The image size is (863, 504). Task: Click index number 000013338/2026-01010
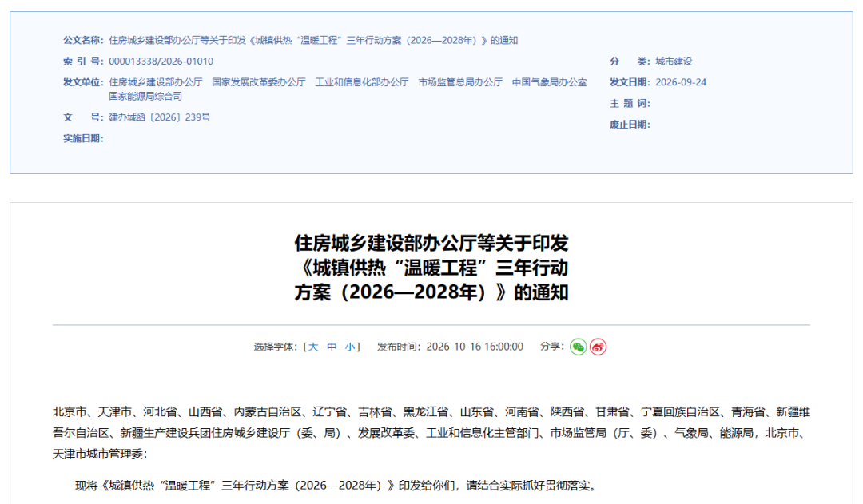pyautogui.click(x=161, y=62)
